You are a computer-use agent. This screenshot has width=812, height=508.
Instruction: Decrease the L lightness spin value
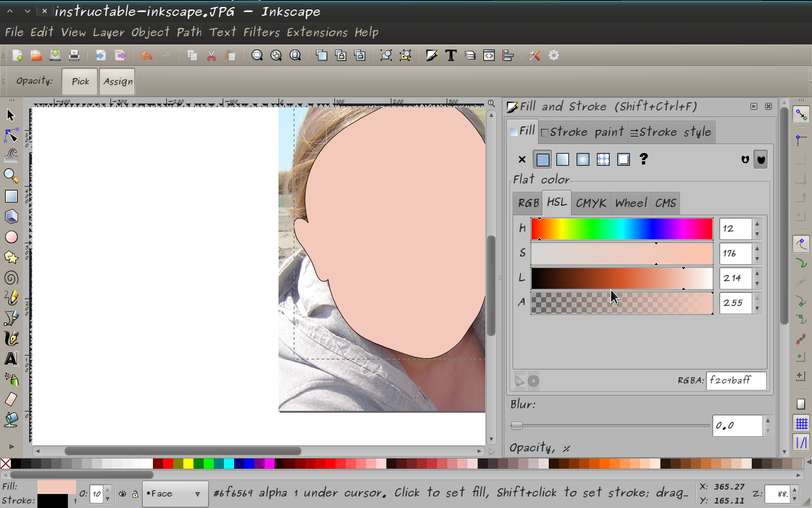coord(757,284)
